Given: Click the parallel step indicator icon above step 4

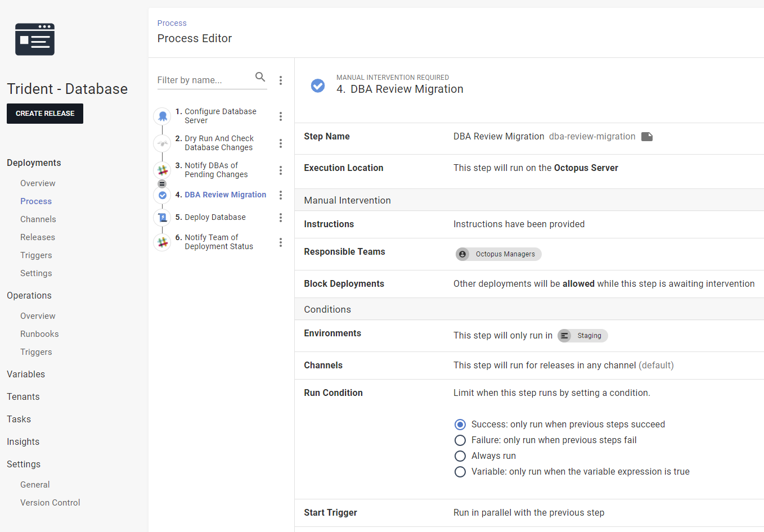Looking at the screenshot, I should coord(162,184).
